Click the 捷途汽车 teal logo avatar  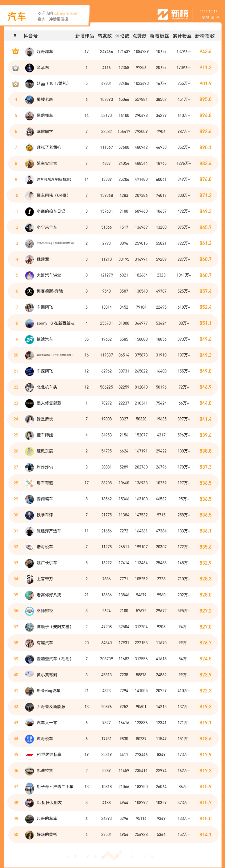coord(30,339)
